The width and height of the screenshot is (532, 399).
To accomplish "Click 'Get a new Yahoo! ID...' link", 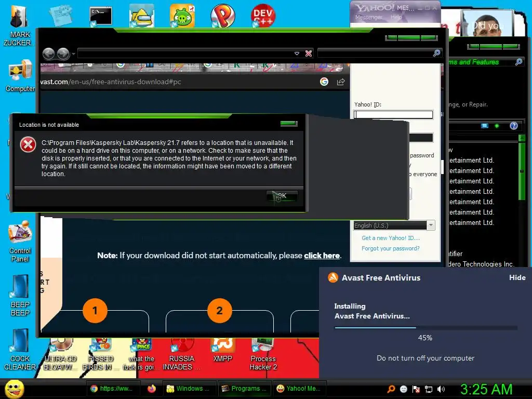I will [x=391, y=238].
